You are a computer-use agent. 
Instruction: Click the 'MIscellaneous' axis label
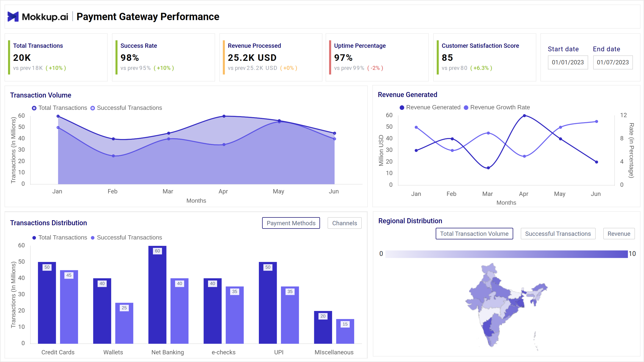334,352
